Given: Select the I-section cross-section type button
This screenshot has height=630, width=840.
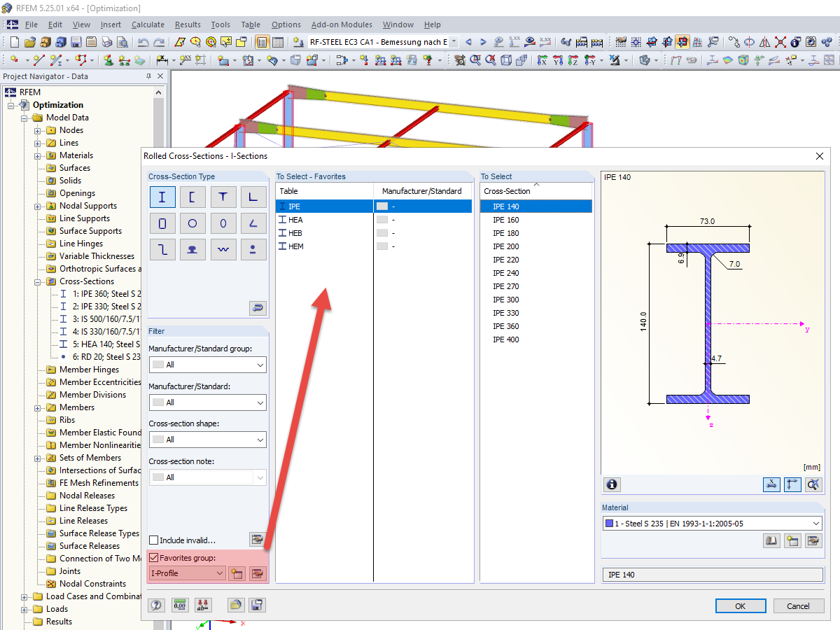Looking at the screenshot, I should [162, 197].
